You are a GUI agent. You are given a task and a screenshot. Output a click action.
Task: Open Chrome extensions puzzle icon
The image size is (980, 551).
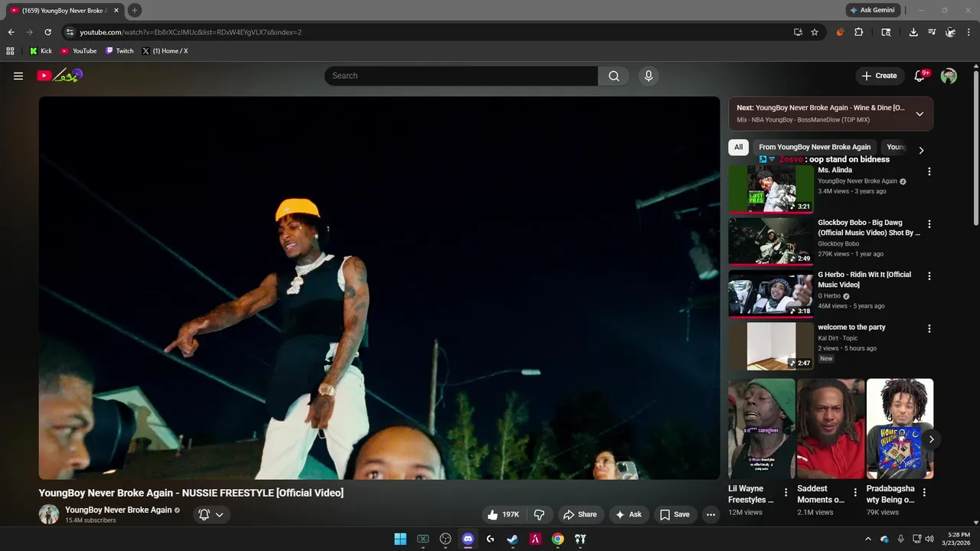click(x=858, y=32)
